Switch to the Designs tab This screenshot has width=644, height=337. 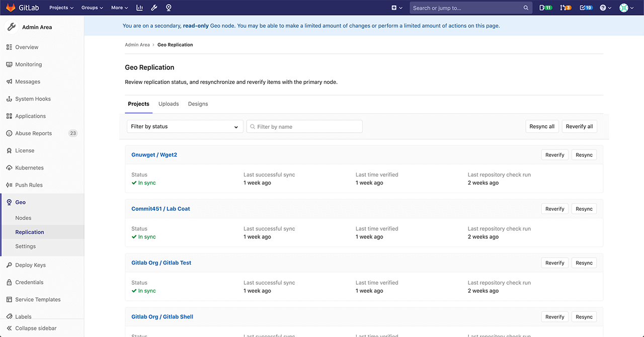point(198,104)
